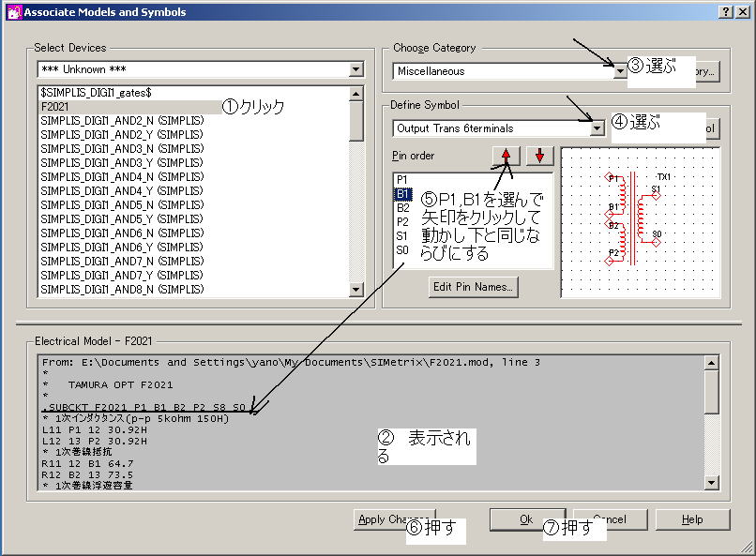Select SIMPLIS_DIGI1_AND5_Y in the device list
This screenshot has height=556, width=756.
[194, 218]
